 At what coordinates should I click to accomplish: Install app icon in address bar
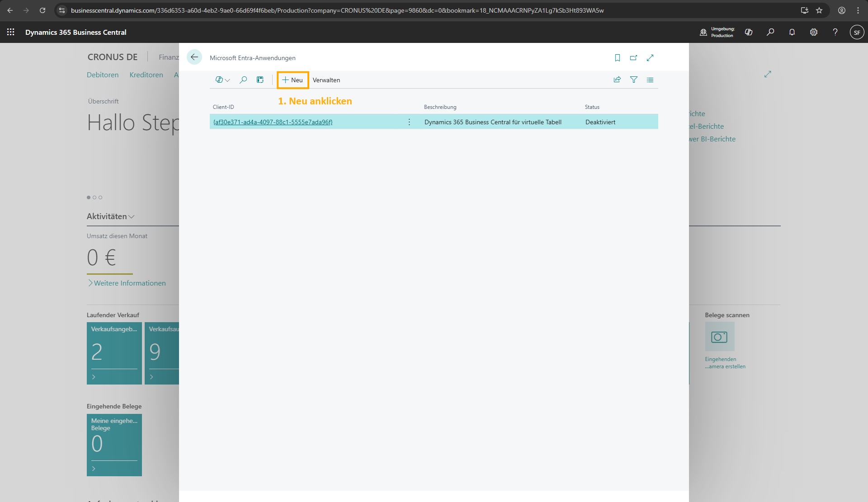(804, 10)
